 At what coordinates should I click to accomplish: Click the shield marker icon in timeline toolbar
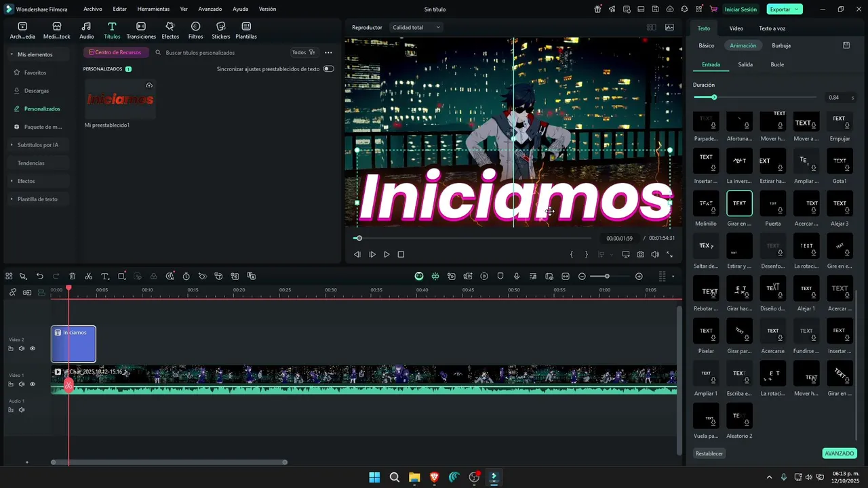coord(500,277)
